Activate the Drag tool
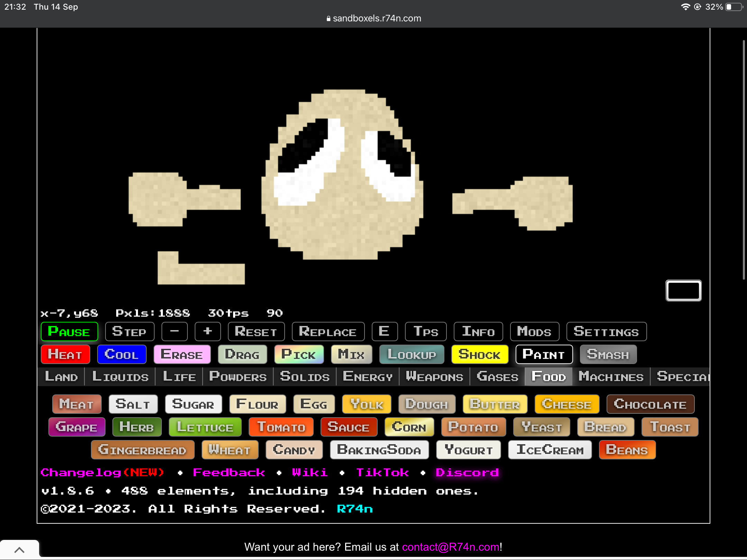Viewport: 747px width, 560px height. (242, 354)
